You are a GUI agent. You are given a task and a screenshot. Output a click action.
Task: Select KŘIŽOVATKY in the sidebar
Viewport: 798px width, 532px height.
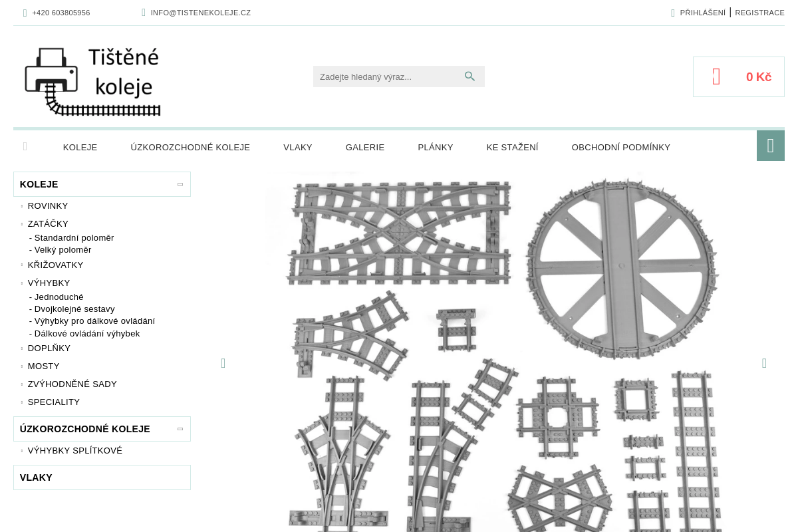[x=56, y=265]
